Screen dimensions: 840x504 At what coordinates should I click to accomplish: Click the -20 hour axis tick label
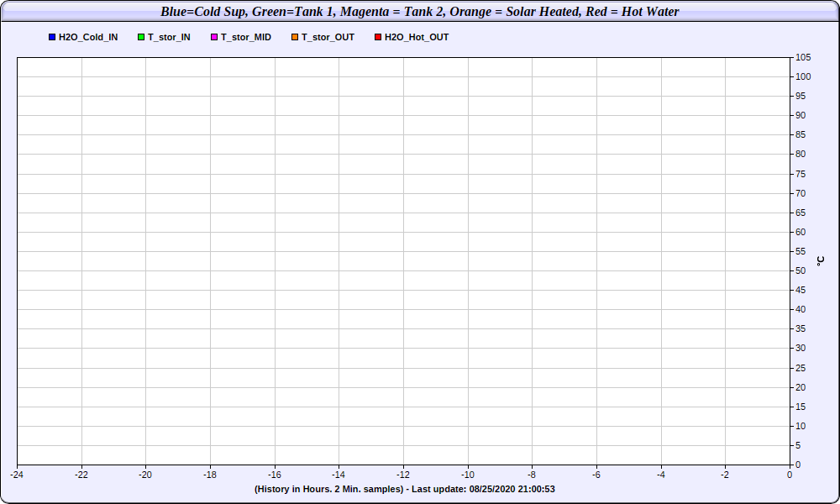click(145, 475)
